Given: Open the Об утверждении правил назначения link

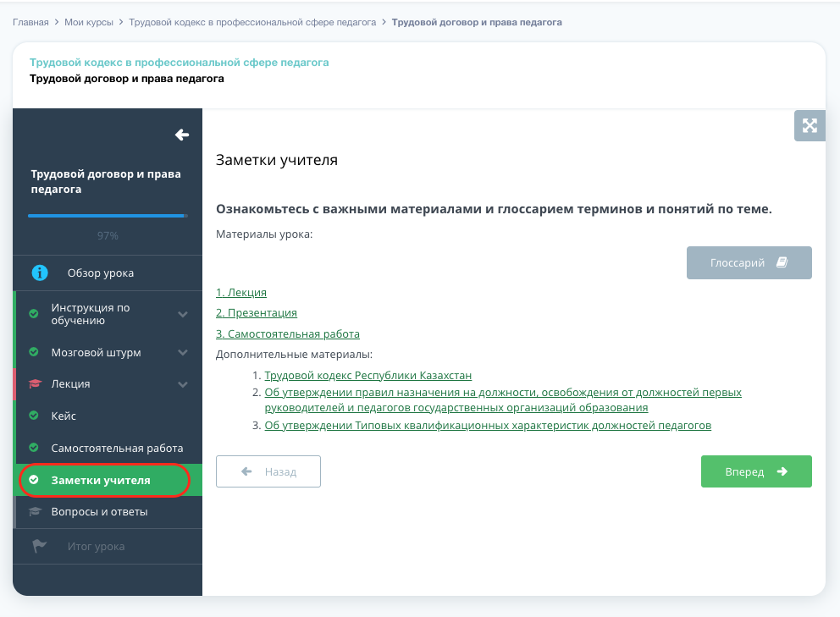Looking at the screenshot, I should coord(503,400).
